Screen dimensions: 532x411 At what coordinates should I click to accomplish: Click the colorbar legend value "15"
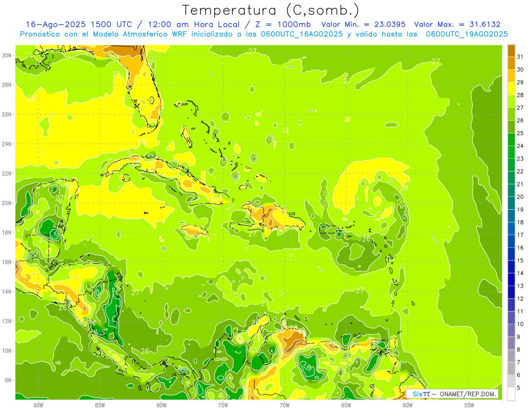point(520,260)
